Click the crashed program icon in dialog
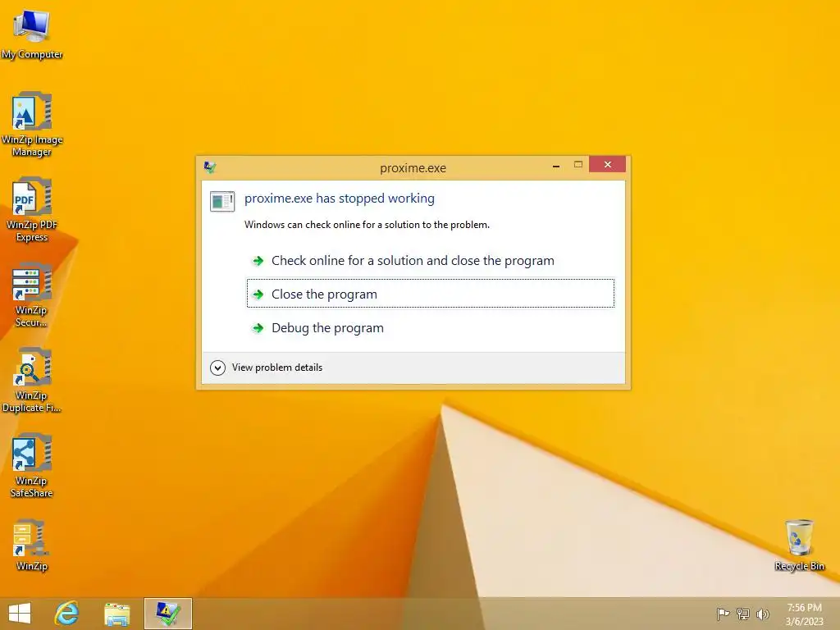Image resolution: width=840 pixels, height=630 pixels. tap(222, 202)
